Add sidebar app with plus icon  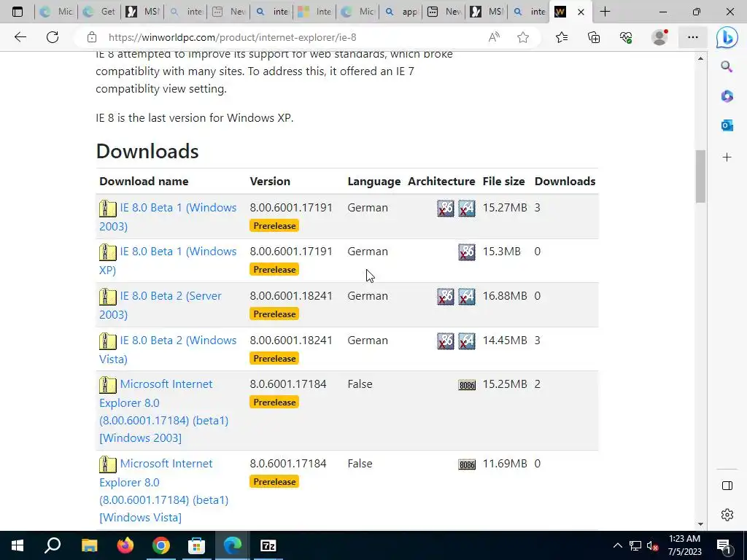point(727,157)
